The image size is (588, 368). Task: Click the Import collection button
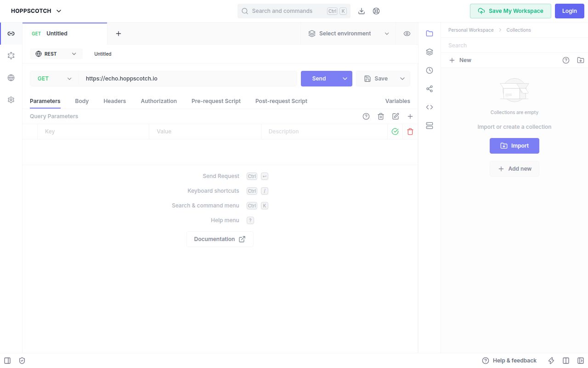tap(514, 146)
